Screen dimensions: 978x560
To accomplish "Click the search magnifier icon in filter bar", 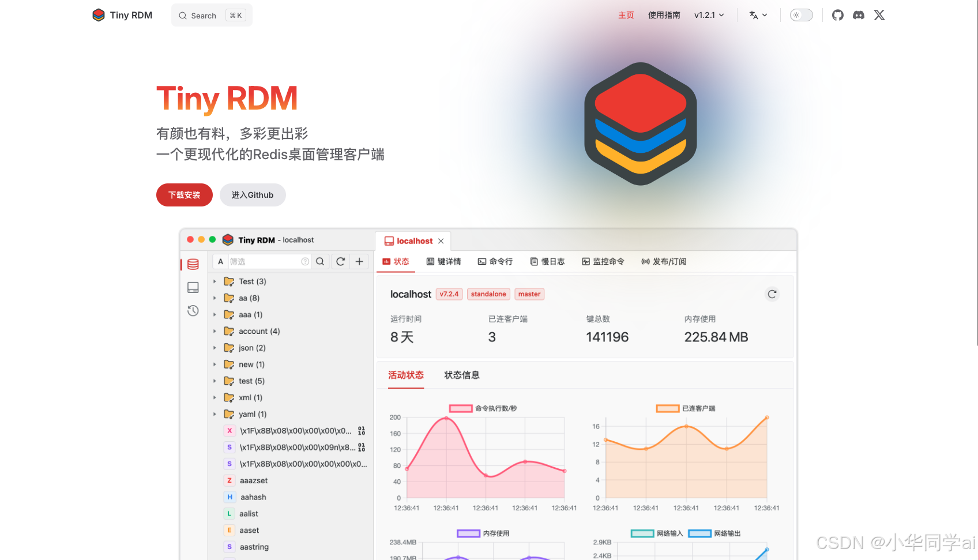I will pyautogui.click(x=320, y=261).
